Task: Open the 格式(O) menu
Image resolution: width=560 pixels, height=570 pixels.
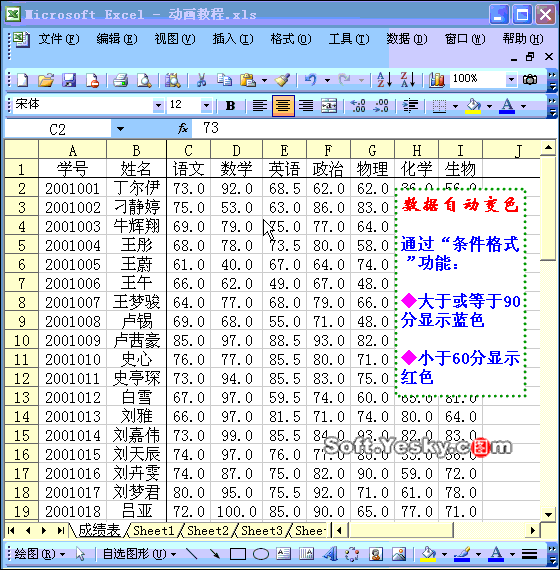Action: pyautogui.click(x=291, y=39)
